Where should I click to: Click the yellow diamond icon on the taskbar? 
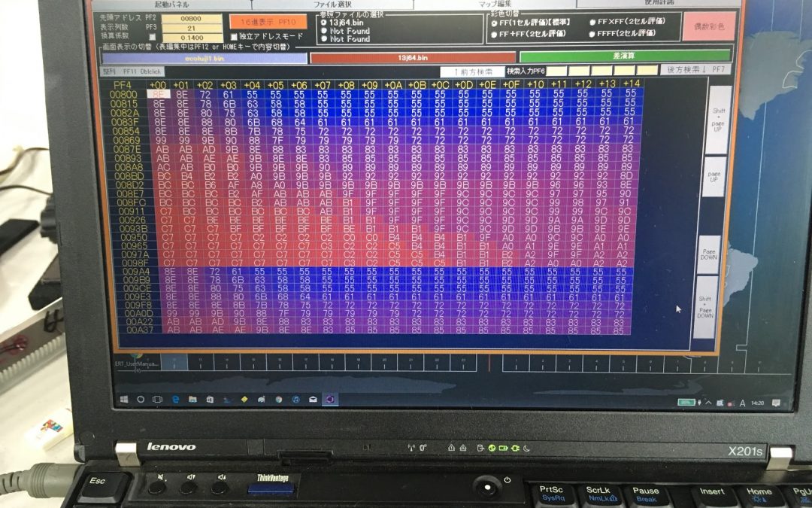(x=244, y=400)
